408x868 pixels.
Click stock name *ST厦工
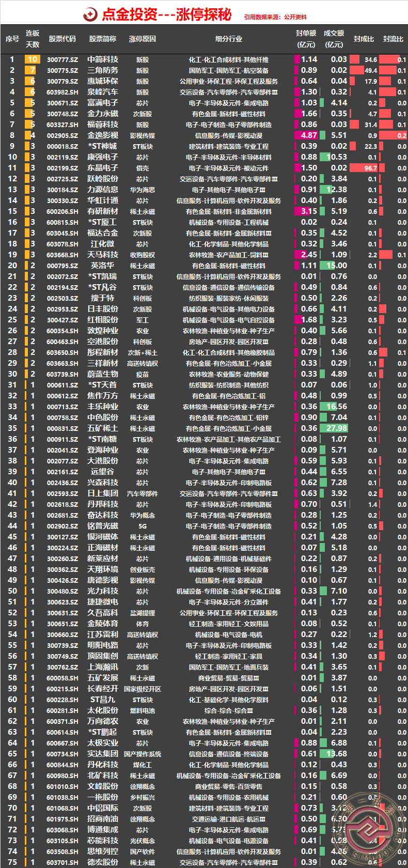pos(103,222)
